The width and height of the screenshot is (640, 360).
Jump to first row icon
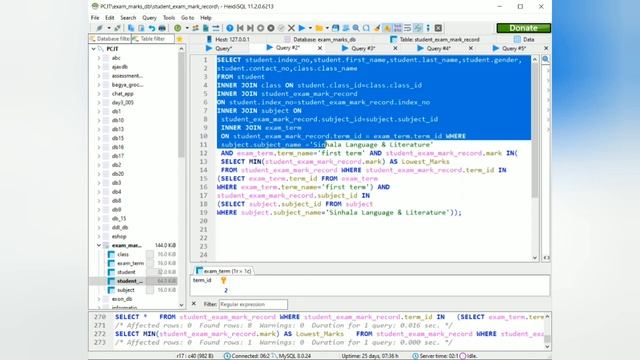[240, 28]
